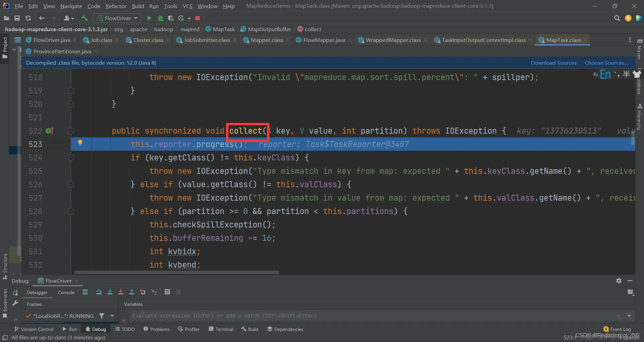Open Evaluate Expression calculator icon

pyautogui.click(x=167, y=292)
